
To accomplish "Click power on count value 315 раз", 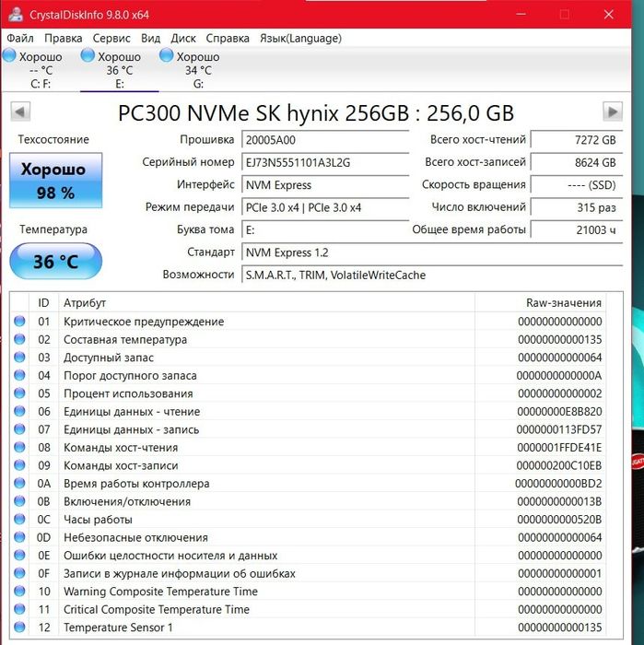I will point(577,207).
